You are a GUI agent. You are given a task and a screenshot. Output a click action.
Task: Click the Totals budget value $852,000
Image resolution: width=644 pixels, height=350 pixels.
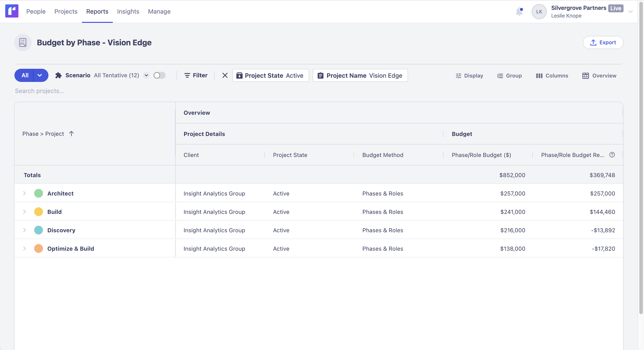pyautogui.click(x=512, y=175)
